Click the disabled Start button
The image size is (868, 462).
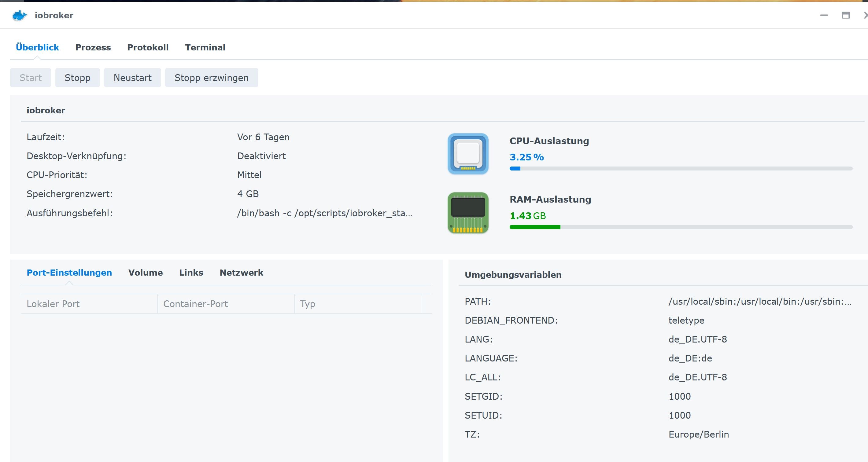point(30,78)
